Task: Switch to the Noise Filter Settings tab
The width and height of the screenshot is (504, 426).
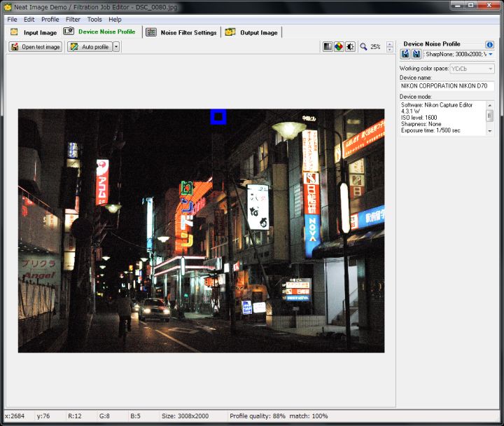Action: pyautogui.click(x=181, y=32)
